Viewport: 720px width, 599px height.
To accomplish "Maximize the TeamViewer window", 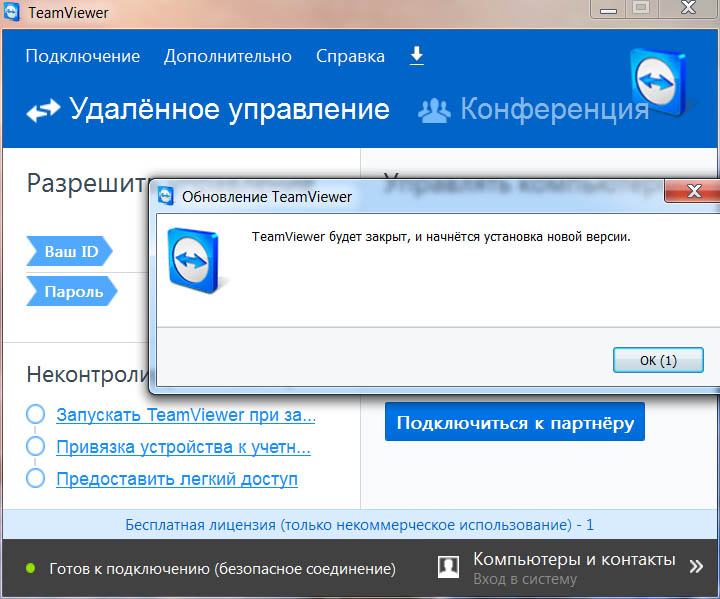I will pyautogui.click(x=641, y=8).
